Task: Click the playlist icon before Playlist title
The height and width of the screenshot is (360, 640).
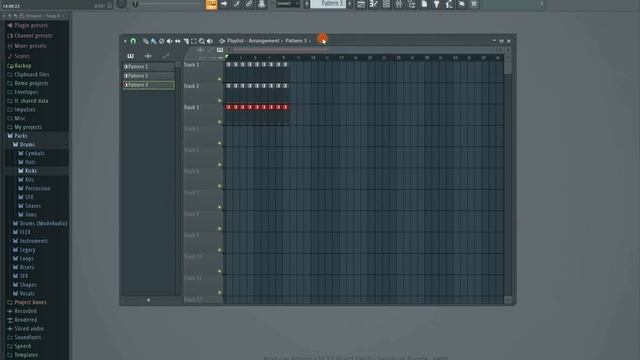Action: (x=222, y=41)
